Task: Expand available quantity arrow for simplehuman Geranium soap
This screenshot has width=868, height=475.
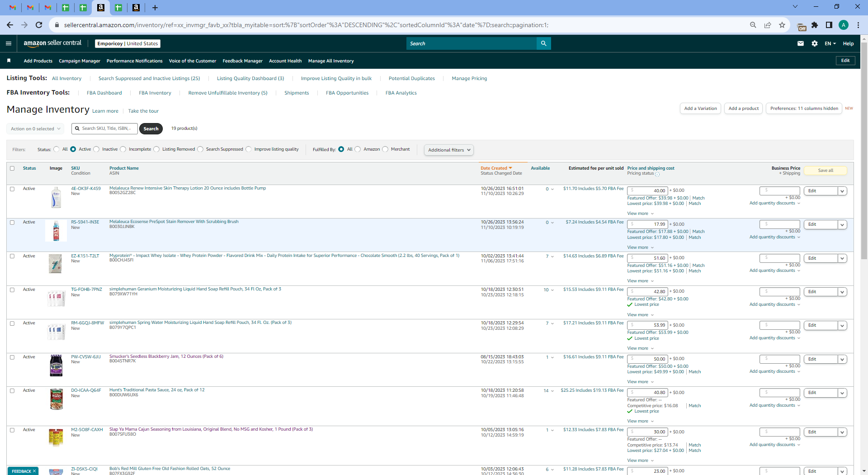Action: (552, 290)
